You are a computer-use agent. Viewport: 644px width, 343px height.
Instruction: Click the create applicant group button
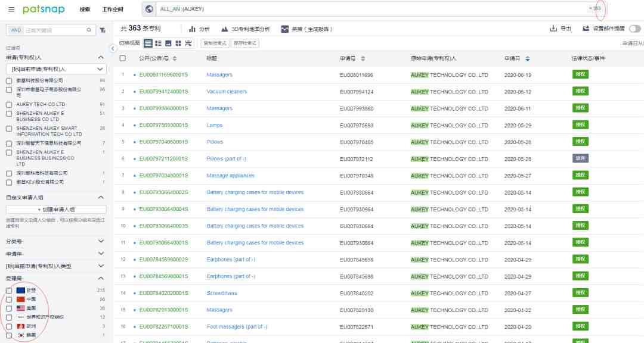coord(56,209)
